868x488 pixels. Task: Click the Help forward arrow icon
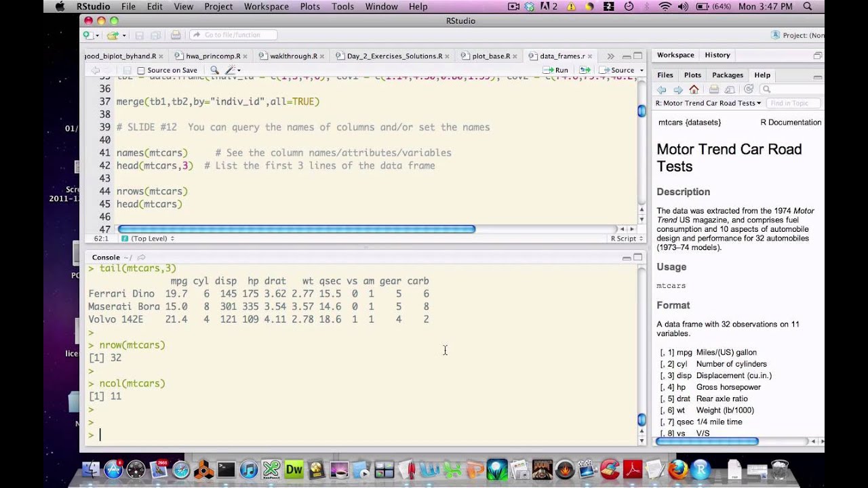tap(677, 89)
